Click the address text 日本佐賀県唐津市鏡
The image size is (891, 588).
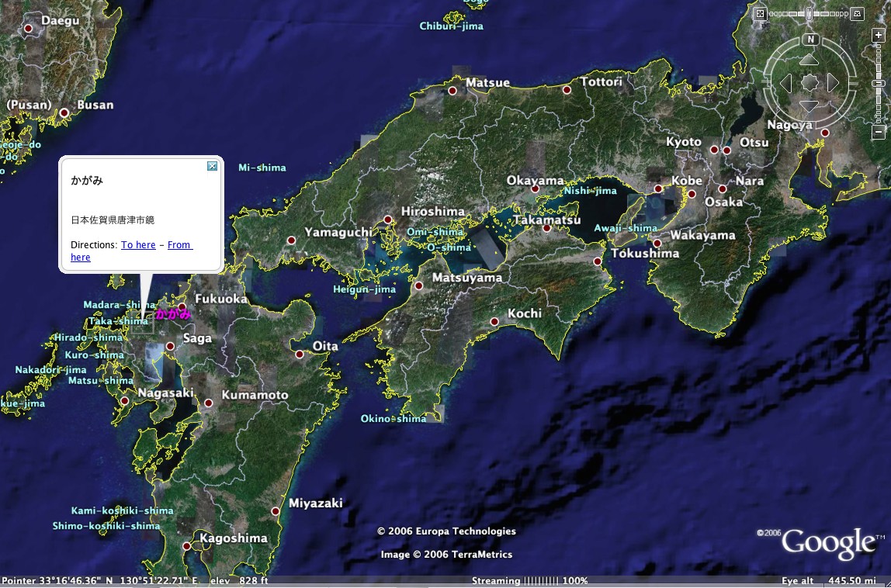113,220
